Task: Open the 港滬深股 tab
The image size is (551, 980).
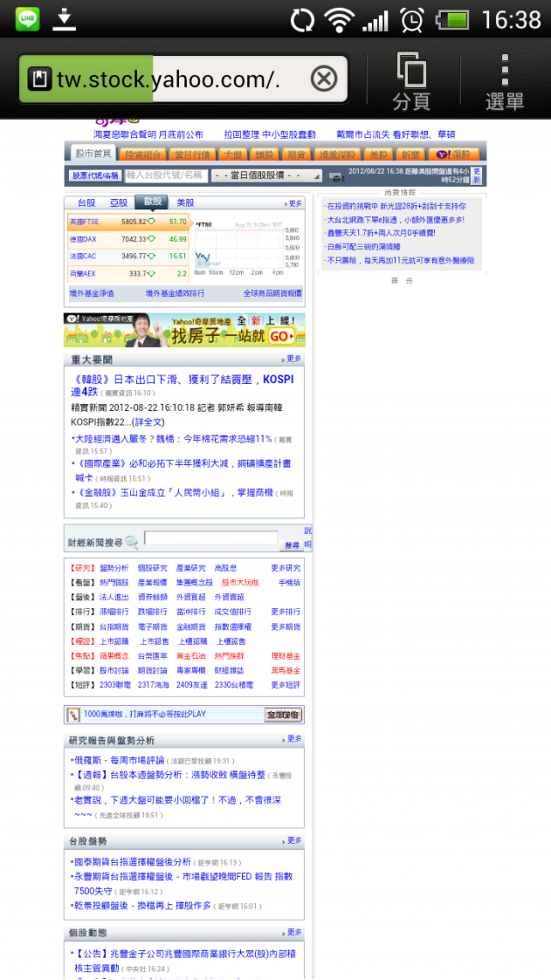Action: click(336, 154)
